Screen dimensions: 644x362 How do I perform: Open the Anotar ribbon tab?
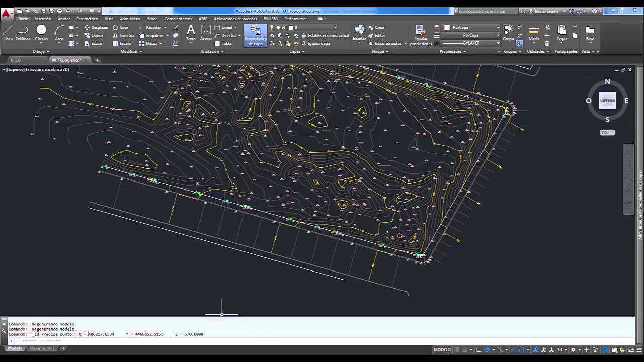tap(64, 19)
